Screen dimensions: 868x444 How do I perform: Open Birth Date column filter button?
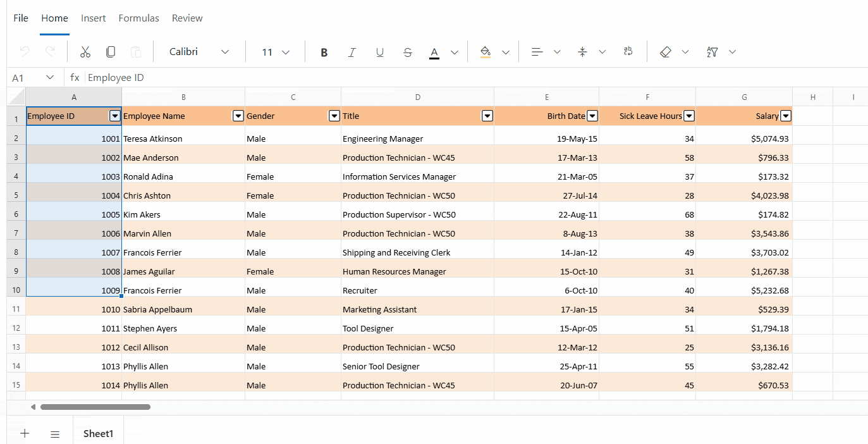592,116
